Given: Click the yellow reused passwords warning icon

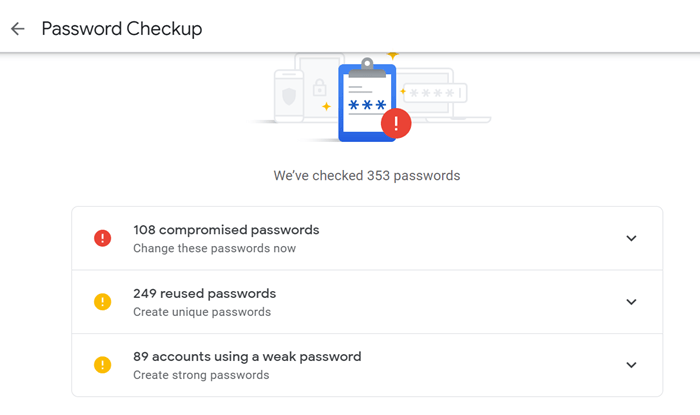Looking at the screenshot, I should [102, 302].
